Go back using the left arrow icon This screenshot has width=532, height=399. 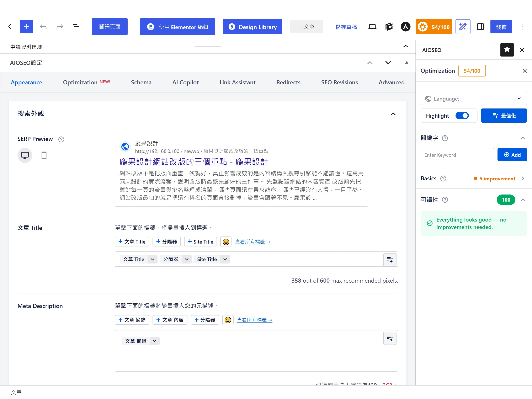pyautogui.click(x=10, y=26)
